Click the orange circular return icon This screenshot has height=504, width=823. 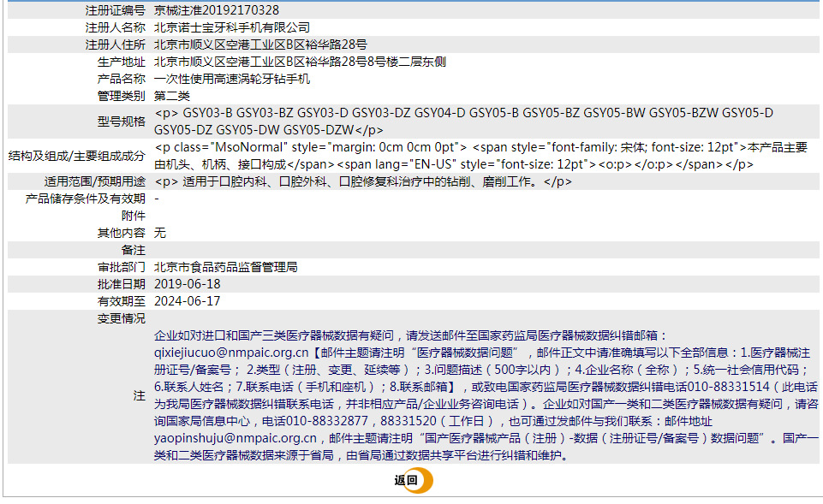click(421, 480)
